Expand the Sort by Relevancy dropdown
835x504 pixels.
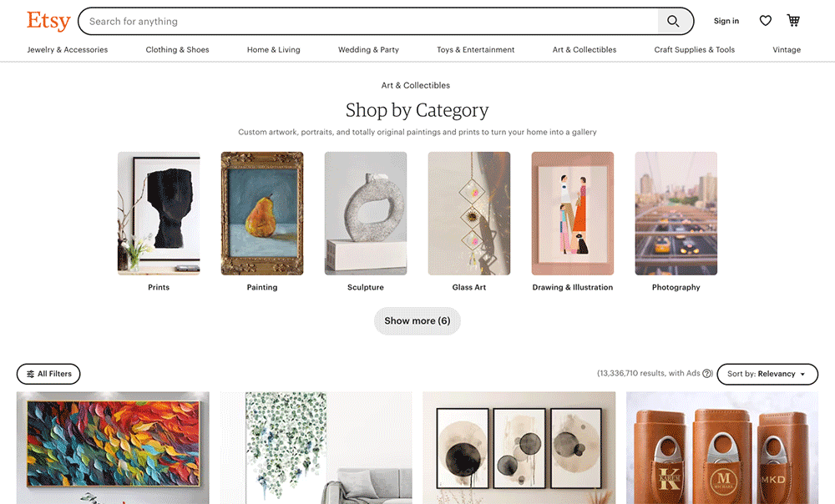pos(767,374)
